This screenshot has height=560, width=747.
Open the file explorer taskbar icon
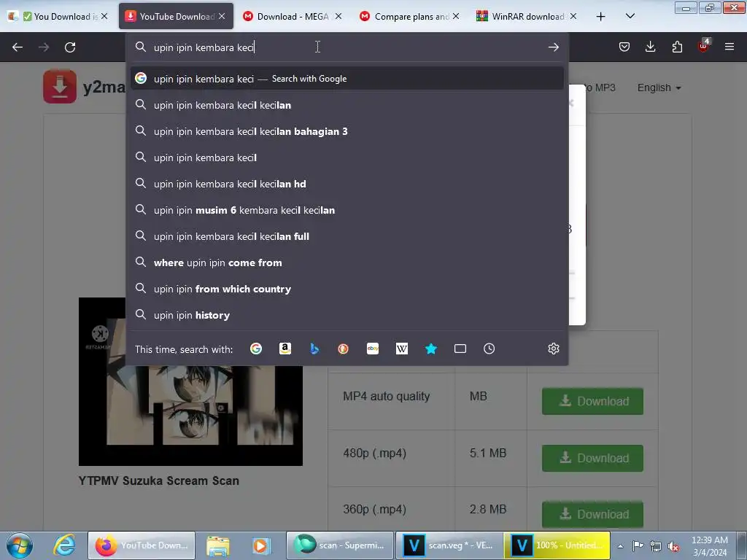[x=218, y=545]
